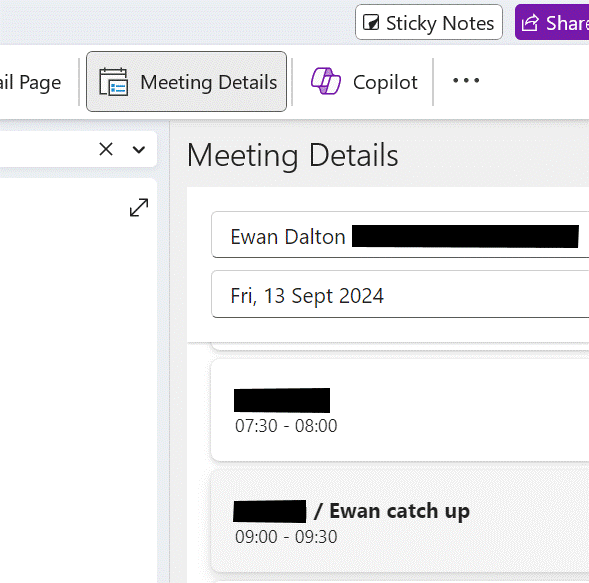Clear the search box with X

click(106, 149)
